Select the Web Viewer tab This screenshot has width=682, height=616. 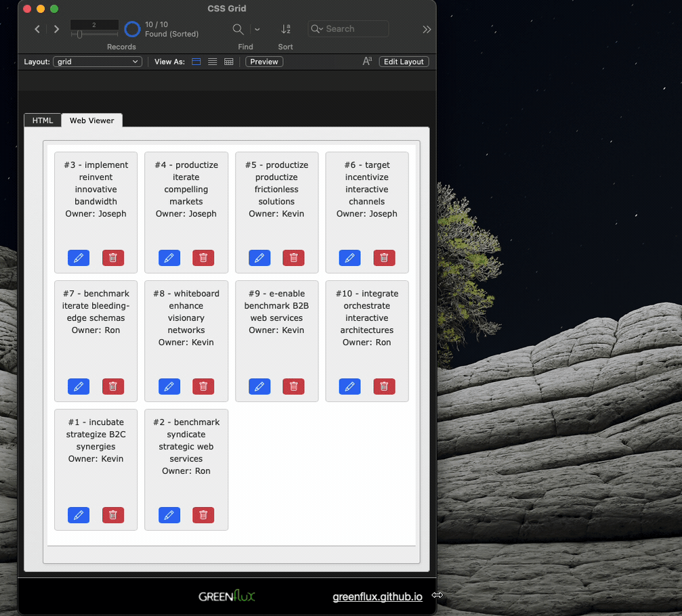tap(91, 120)
